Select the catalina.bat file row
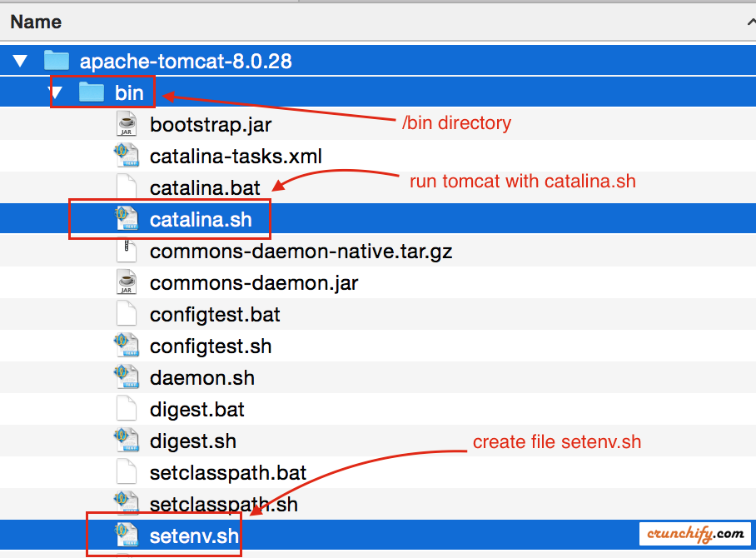Viewport: 756px width, 558px height. coord(205,188)
